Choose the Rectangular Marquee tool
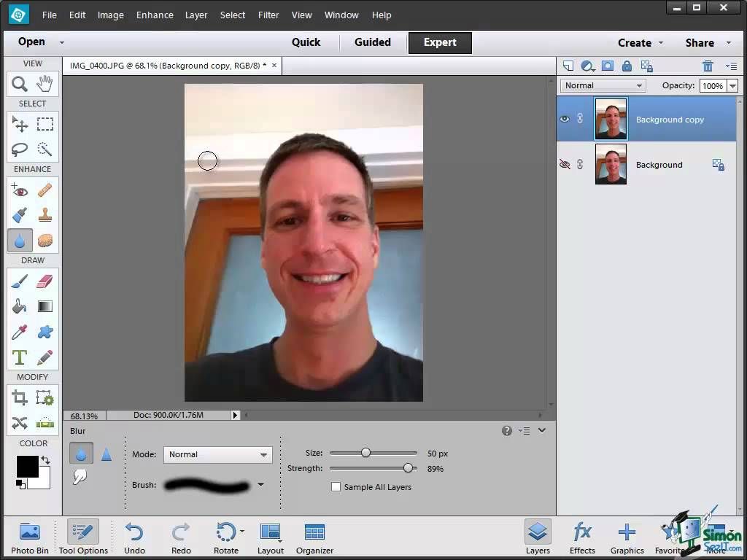The height and width of the screenshot is (560, 747). (x=45, y=124)
